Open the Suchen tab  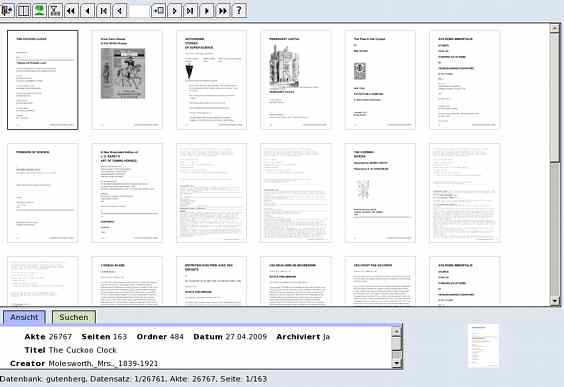tap(74, 317)
